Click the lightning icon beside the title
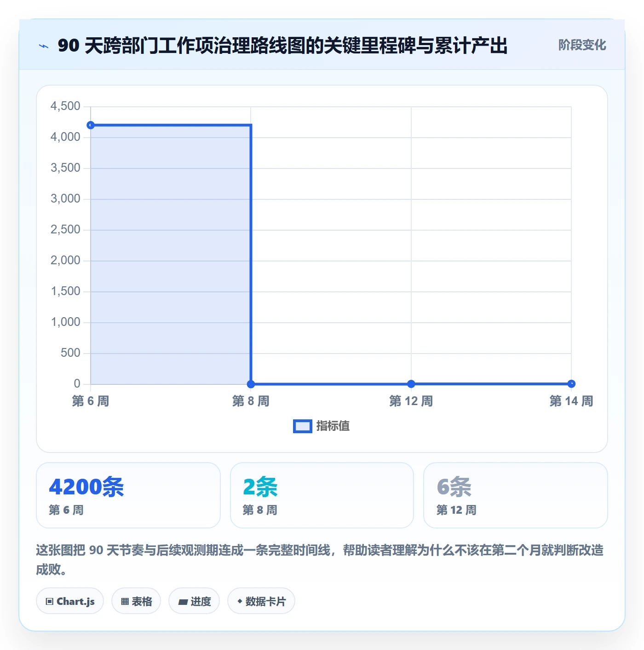 pyautogui.click(x=44, y=46)
